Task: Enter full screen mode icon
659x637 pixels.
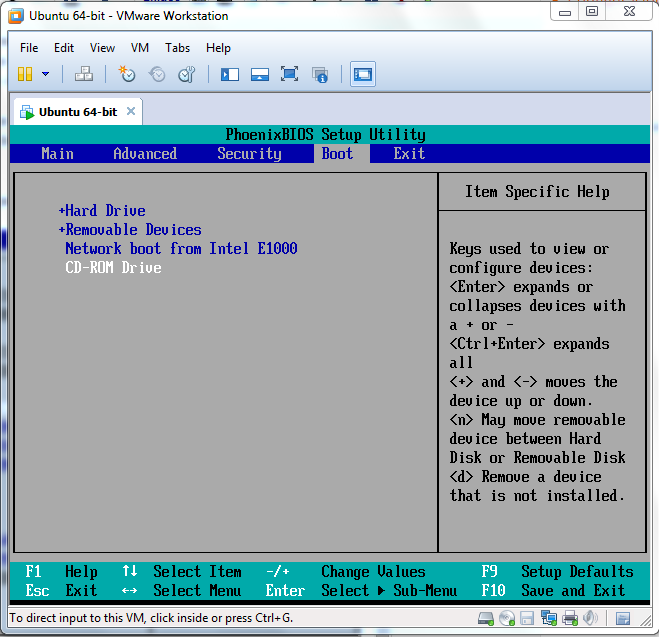Action: coord(290,74)
